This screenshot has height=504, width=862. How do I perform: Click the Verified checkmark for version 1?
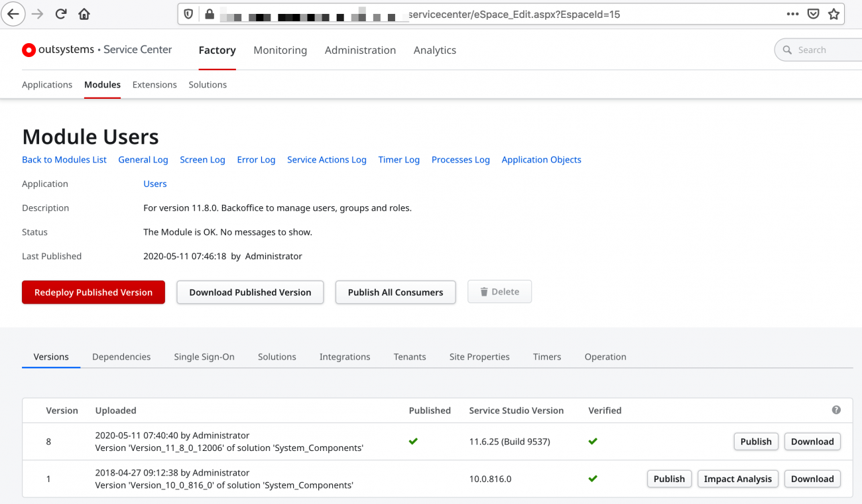(x=593, y=478)
